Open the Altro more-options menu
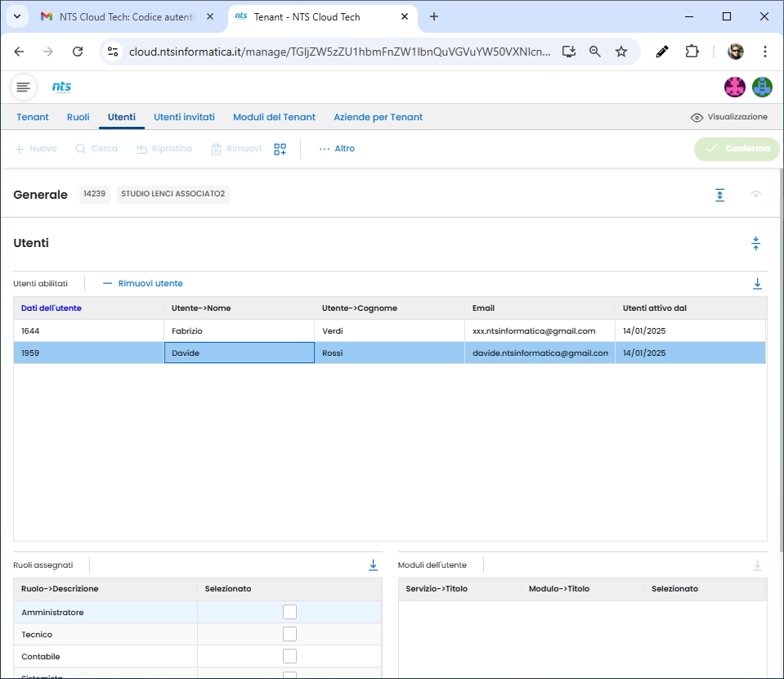This screenshot has width=784, height=679. click(x=337, y=149)
